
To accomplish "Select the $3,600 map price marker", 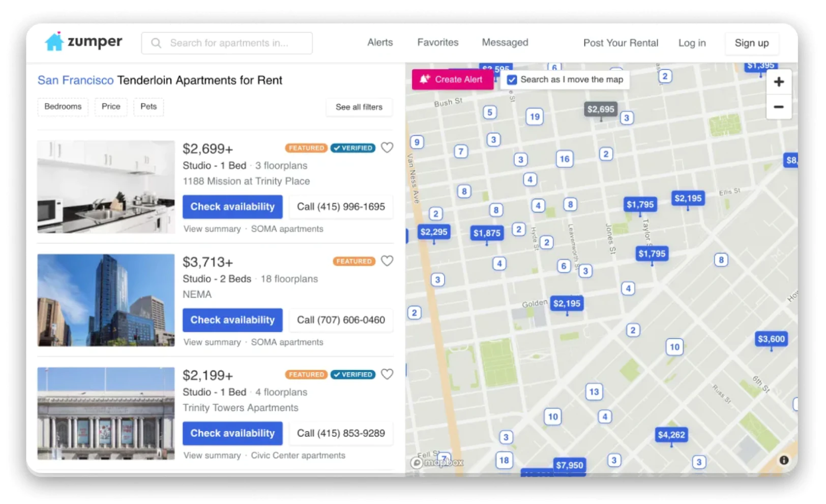I will pyautogui.click(x=771, y=339).
